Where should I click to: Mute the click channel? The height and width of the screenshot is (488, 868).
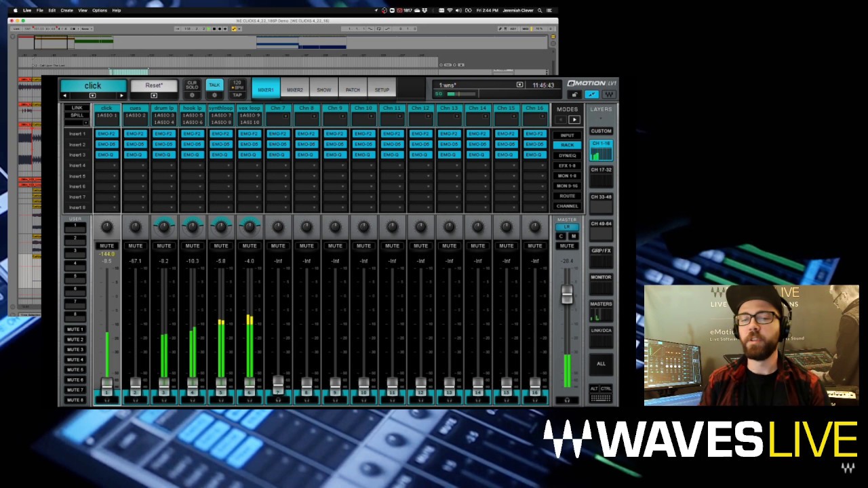[x=106, y=245]
